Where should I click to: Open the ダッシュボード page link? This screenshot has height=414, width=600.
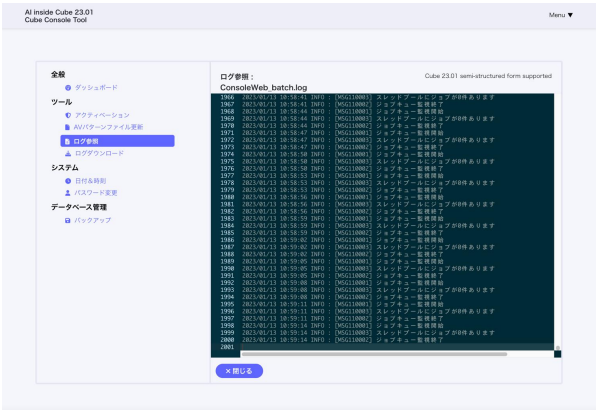point(95,88)
